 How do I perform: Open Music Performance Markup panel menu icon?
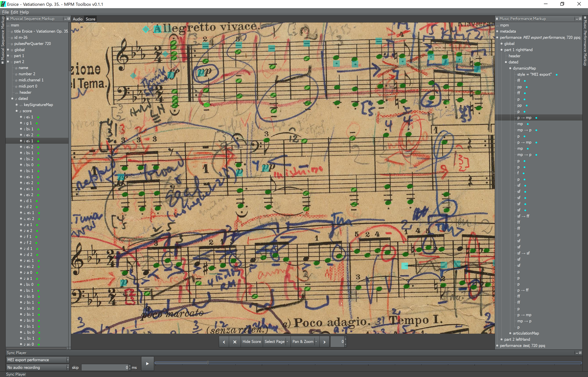(x=497, y=19)
